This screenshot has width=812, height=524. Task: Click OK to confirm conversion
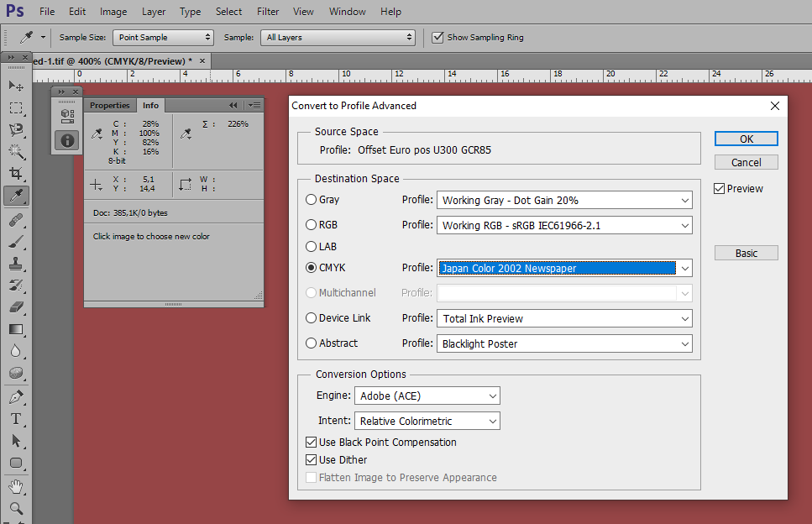point(746,139)
